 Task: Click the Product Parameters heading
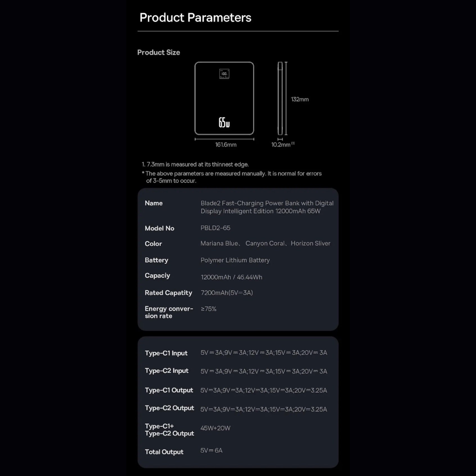(195, 18)
